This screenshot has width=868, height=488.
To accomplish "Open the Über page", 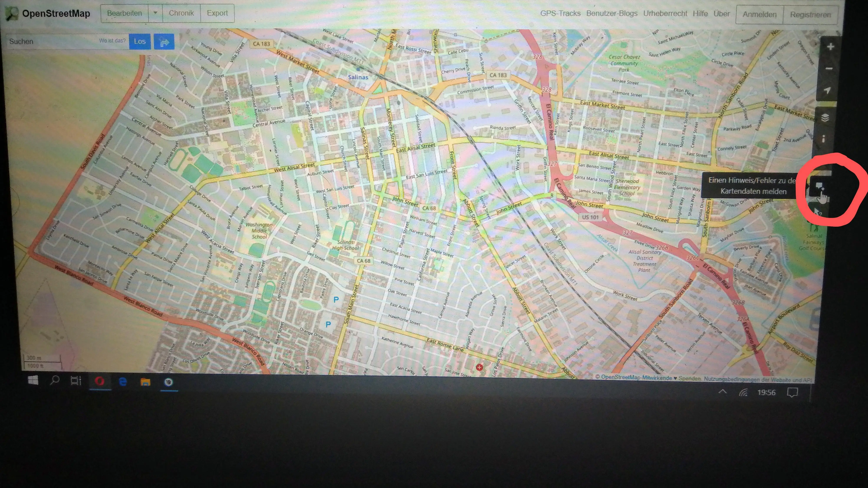I will pyautogui.click(x=722, y=14).
